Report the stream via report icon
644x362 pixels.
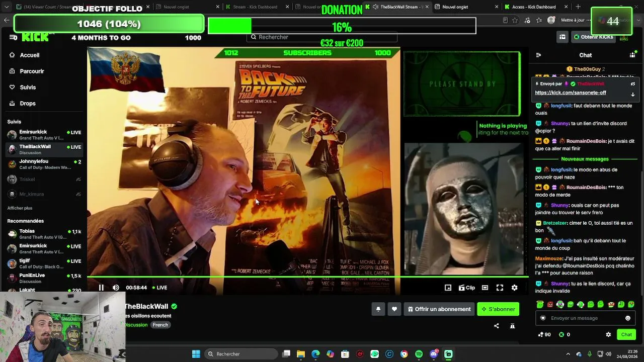click(x=512, y=326)
